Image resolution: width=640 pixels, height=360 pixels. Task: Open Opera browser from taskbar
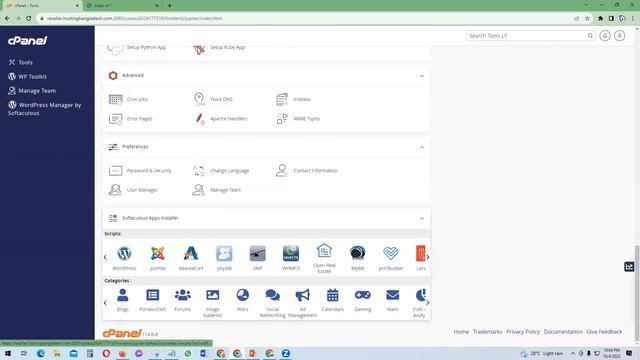coord(106,353)
